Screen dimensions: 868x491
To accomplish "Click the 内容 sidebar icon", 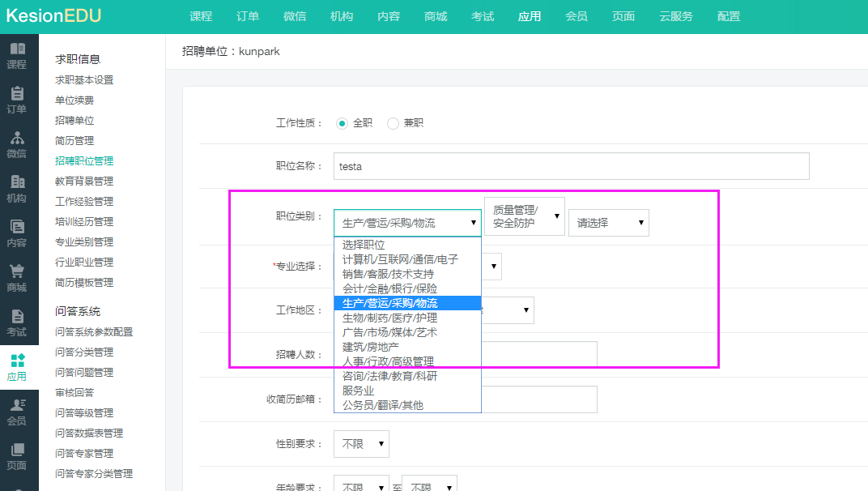I will (x=17, y=233).
